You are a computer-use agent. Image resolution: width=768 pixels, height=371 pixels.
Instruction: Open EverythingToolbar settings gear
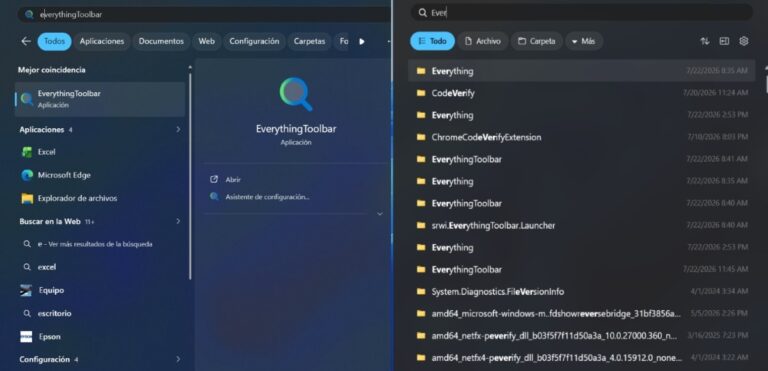coord(744,42)
